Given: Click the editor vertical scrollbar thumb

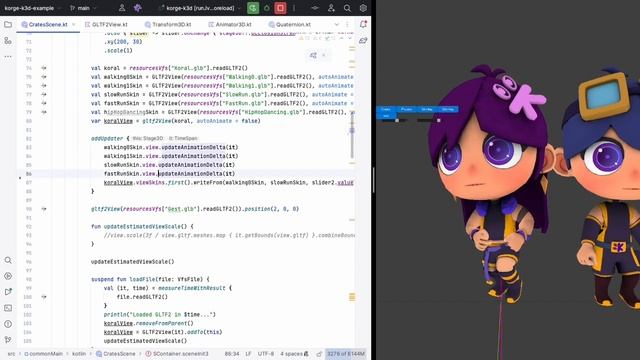Looking at the screenshot, I should tap(352, 135).
